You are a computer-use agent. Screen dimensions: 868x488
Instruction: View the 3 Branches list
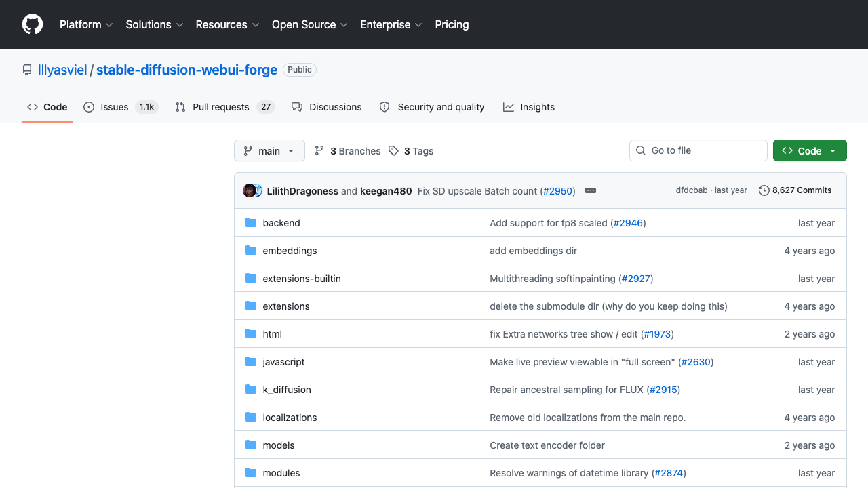pyautogui.click(x=348, y=150)
